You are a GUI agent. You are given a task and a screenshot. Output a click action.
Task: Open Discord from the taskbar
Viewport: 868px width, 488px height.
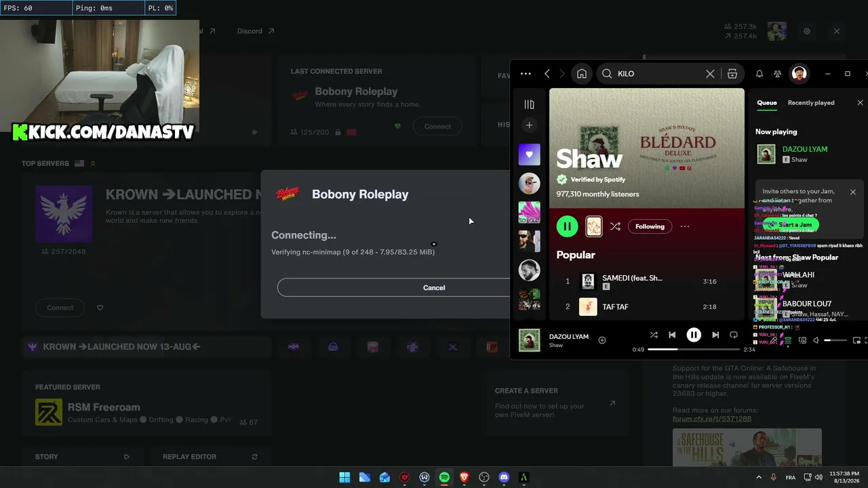tap(504, 477)
